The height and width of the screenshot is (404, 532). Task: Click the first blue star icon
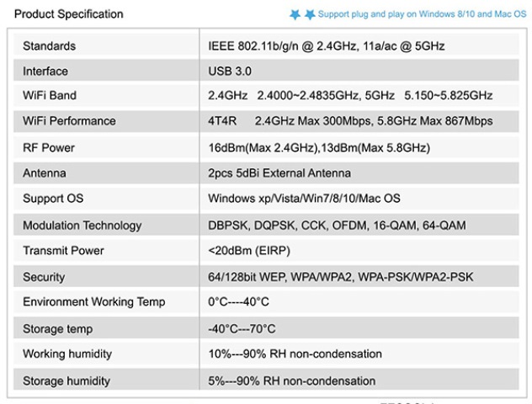(x=295, y=14)
